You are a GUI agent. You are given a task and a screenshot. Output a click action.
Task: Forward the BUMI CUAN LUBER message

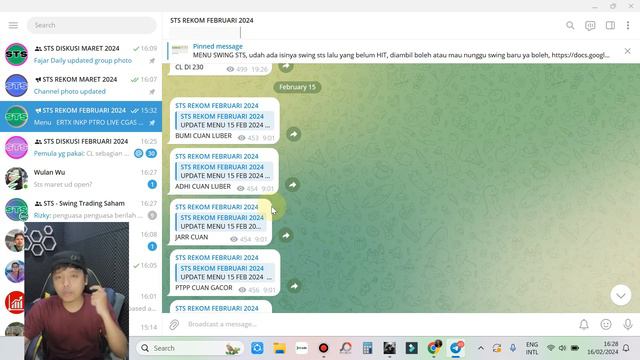pyautogui.click(x=293, y=134)
